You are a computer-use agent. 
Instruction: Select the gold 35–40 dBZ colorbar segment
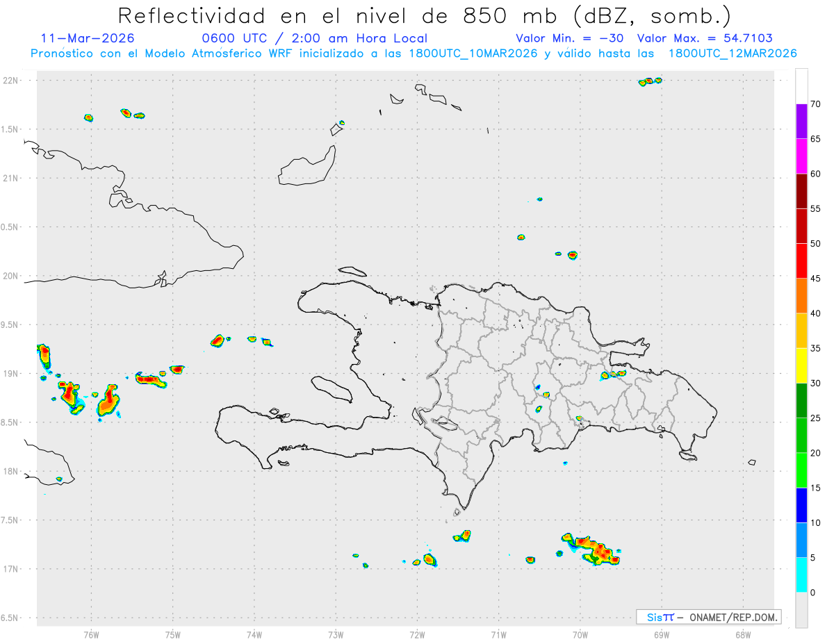click(x=801, y=331)
